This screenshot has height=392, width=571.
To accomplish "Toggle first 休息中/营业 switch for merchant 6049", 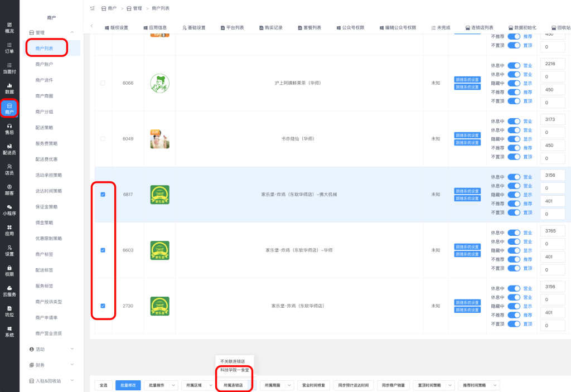I will (x=514, y=121).
